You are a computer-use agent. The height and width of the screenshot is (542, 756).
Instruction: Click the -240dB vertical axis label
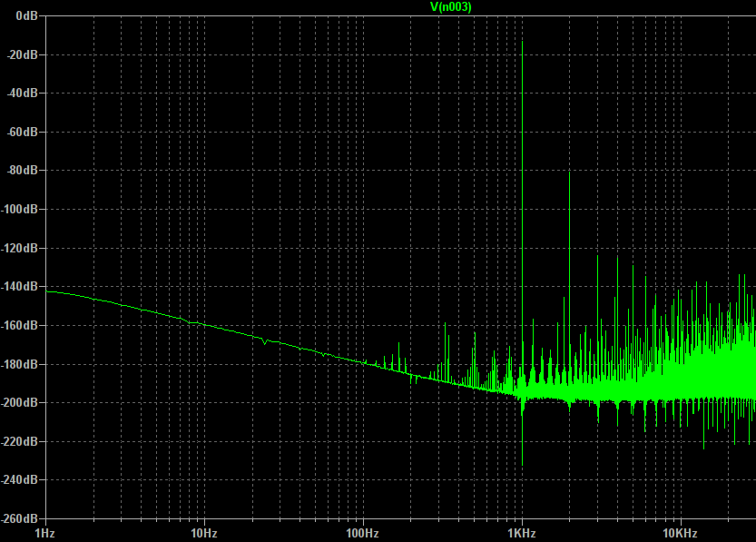pyautogui.click(x=20, y=479)
